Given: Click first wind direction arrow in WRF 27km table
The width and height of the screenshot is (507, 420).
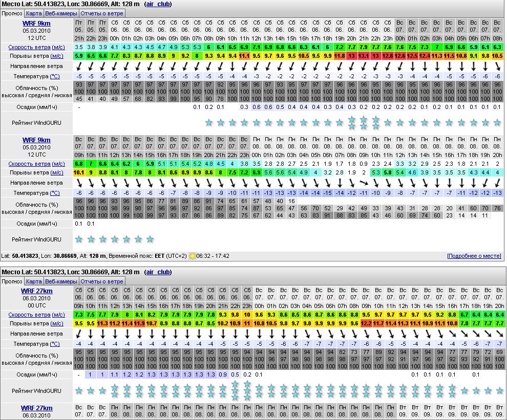Looking at the screenshot, I should 79,334.
